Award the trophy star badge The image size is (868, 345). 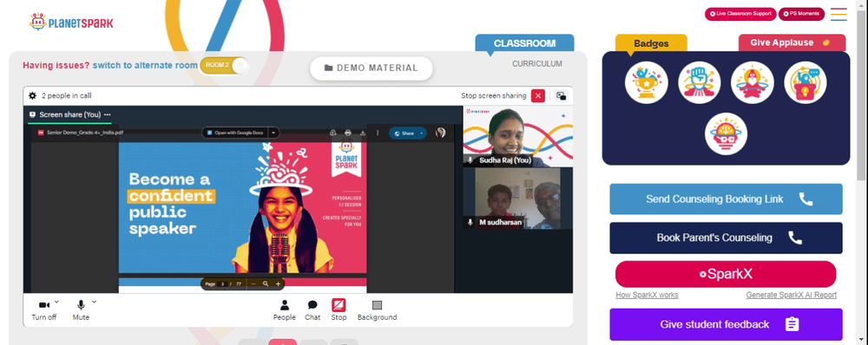click(x=646, y=83)
